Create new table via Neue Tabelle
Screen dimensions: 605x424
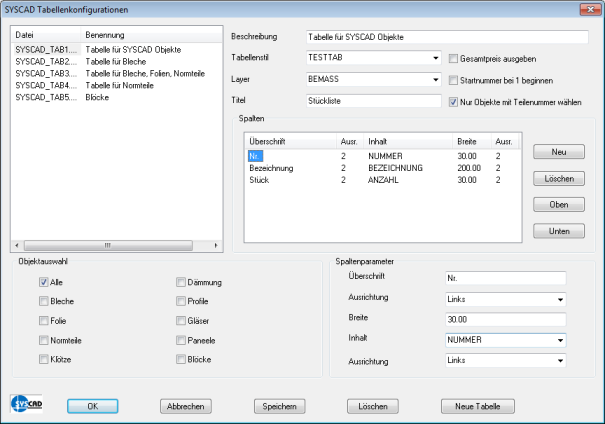478,406
